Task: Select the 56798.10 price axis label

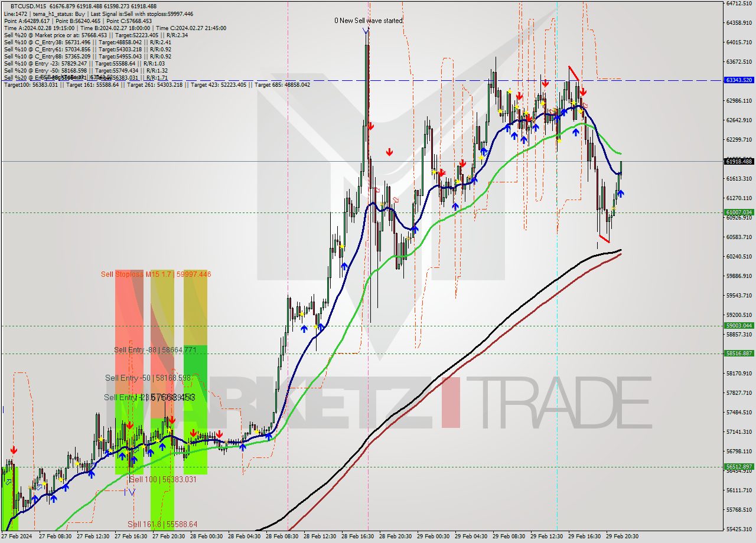Action: (x=738, y=451)
